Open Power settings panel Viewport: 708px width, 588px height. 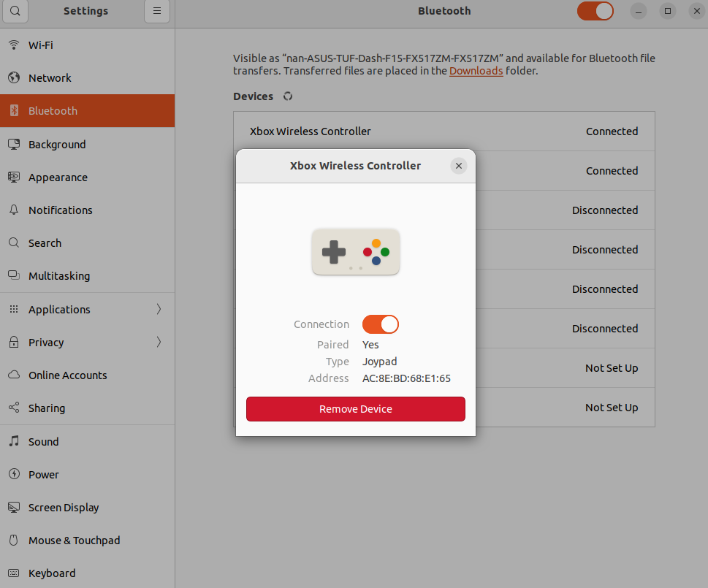[x=87, y=474]
